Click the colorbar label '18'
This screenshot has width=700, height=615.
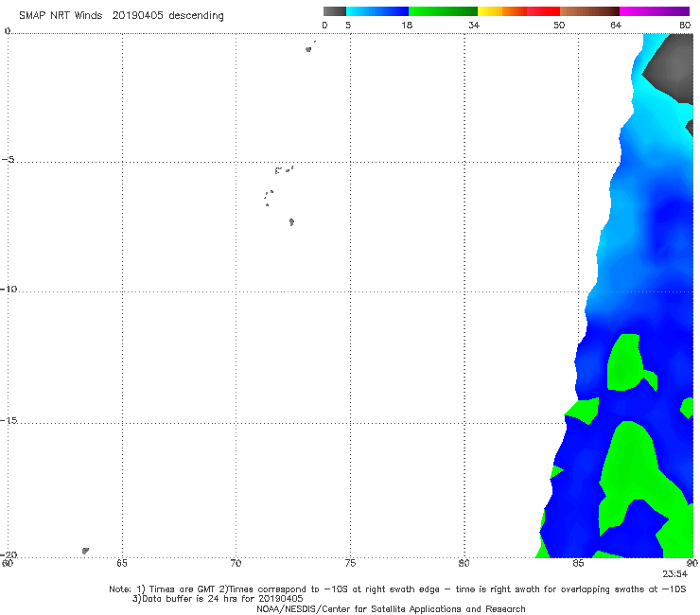point(407,25)
